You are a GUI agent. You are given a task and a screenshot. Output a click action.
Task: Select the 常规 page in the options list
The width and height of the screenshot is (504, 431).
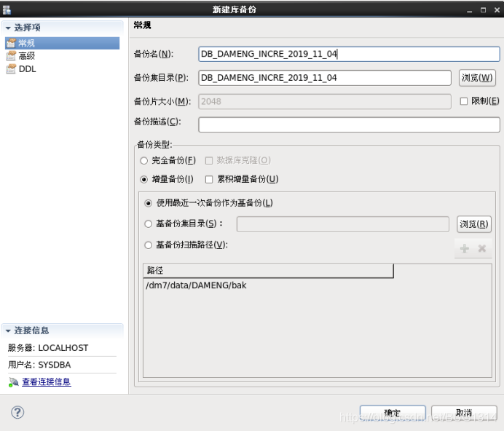click(63, 43)
